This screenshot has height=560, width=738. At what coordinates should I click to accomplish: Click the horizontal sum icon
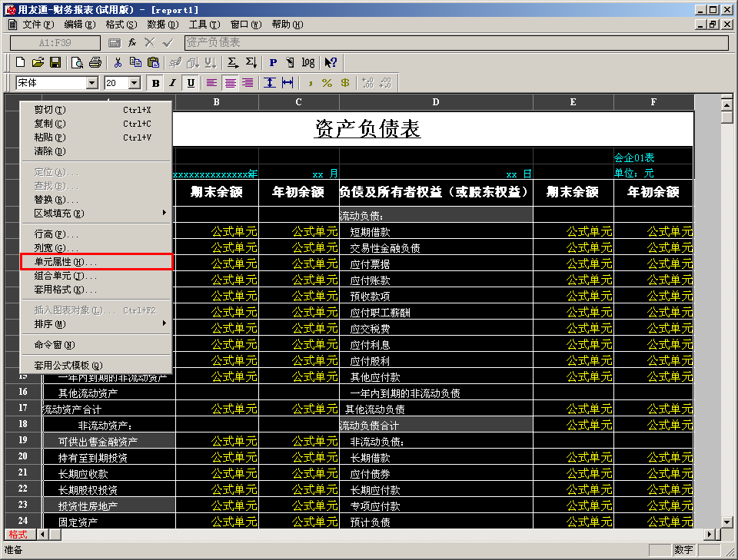pos(232,62)
